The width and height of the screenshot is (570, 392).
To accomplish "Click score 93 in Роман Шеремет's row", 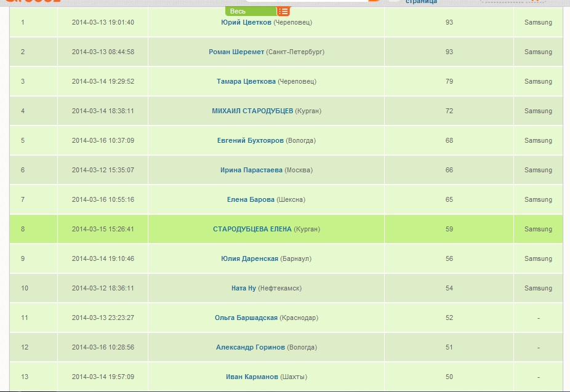I will 449,52.
